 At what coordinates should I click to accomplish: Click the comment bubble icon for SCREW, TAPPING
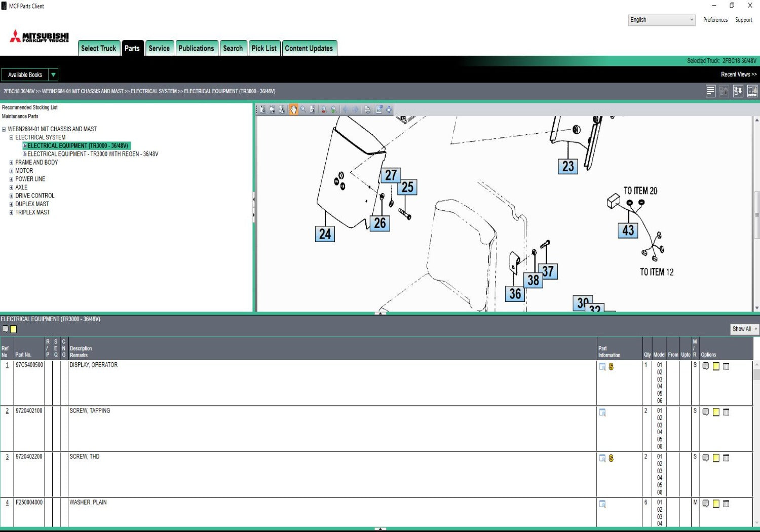pyautogui.click(x=706, y=412)
